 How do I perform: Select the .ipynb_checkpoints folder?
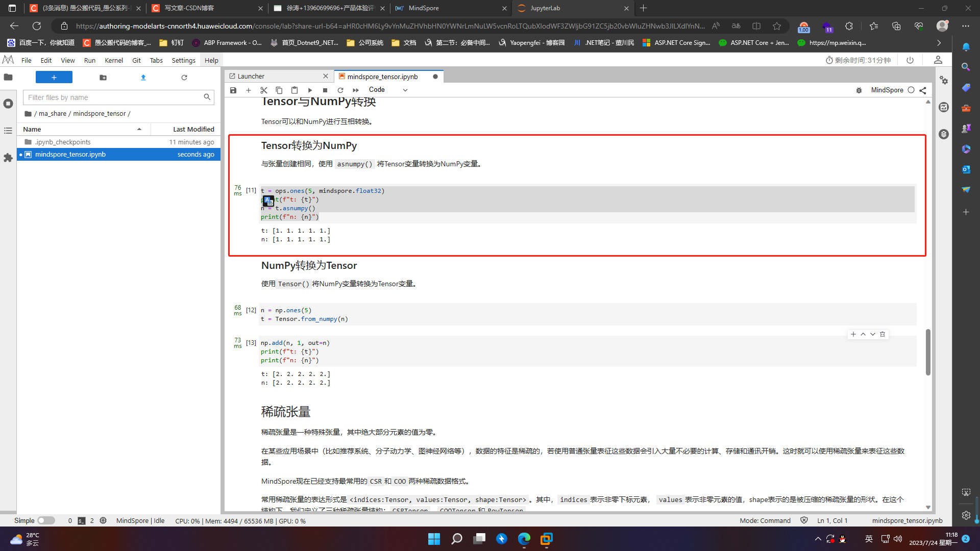point(118,142)
